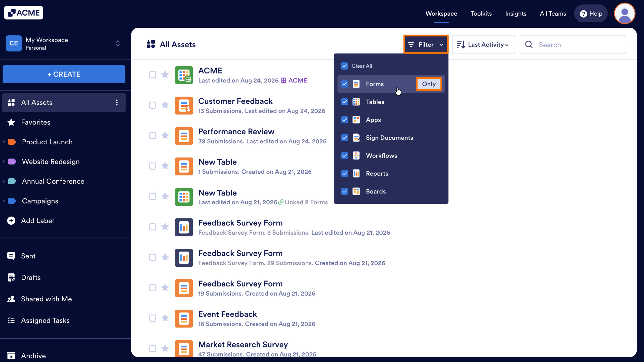Toggle the Clear All checkbox
The height and width of the screenshot is (362, 644).
[345, 66]
